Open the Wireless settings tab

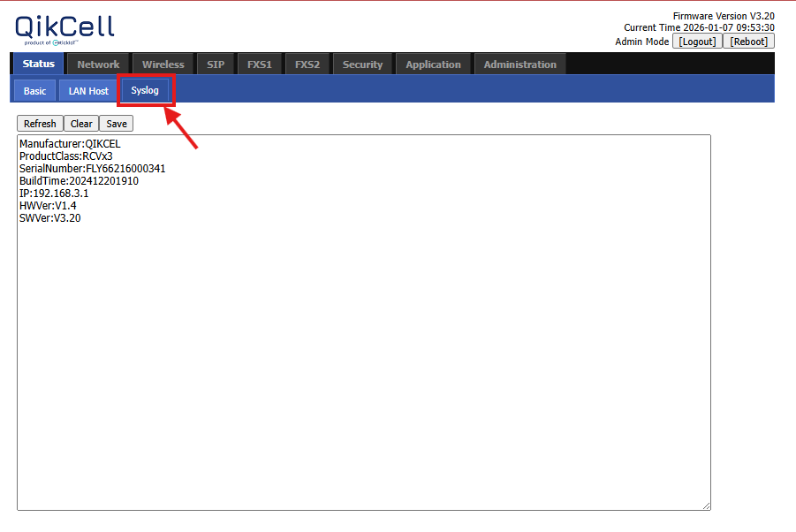coord(163,65)
